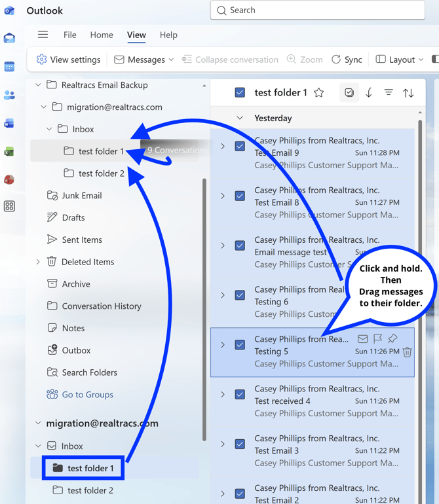
Task: Collapse migration@realtracs.com under Realtracs Email Backup
Action: pos(44,107)
